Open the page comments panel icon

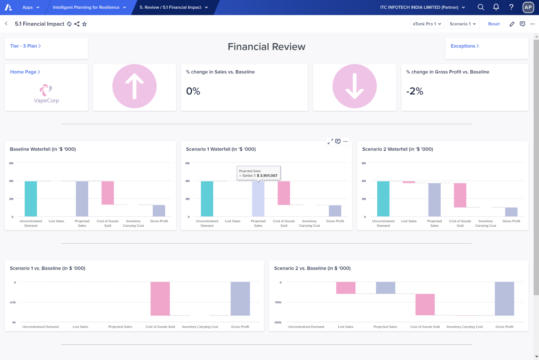(x=522, y=24)
